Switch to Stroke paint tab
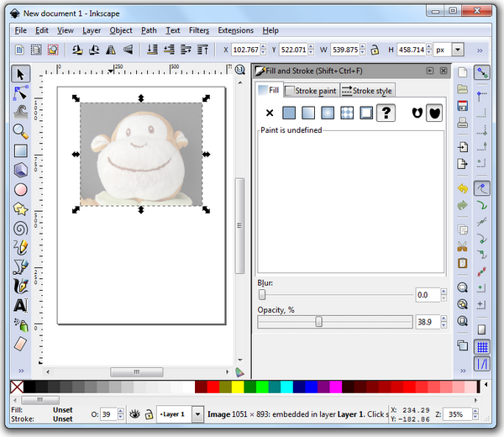 click(311, 91)
